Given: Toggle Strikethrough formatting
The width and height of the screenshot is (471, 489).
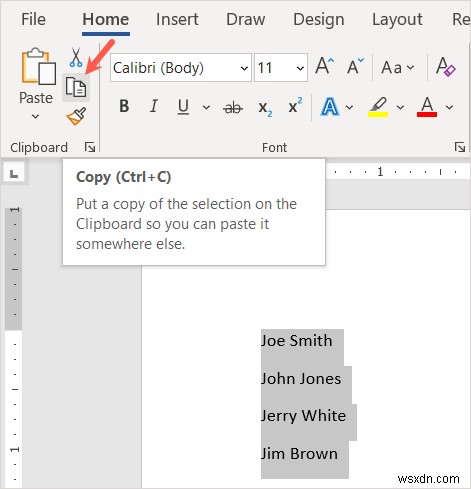Looking at the screenshot, I should [233, 107].
